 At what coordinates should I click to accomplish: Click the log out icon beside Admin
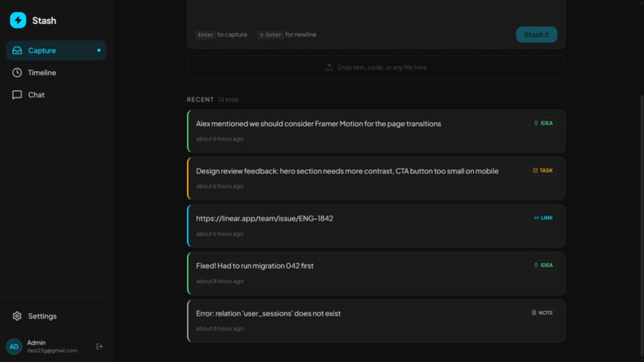click(99, 346)
